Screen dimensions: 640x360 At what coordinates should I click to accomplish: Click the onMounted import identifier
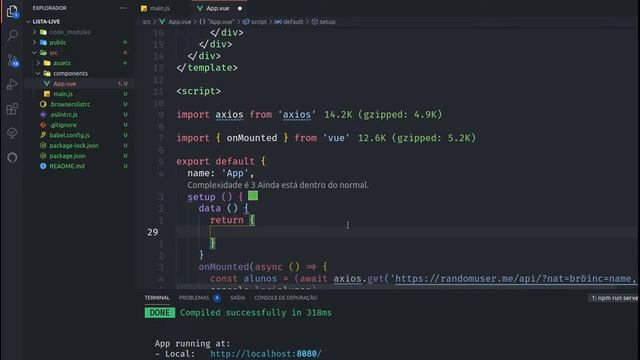click(x=252, y=138)
